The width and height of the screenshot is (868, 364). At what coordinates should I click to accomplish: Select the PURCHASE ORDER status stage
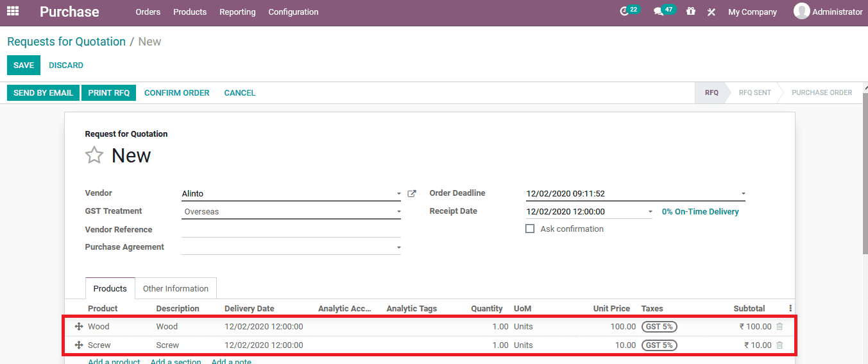[822, 92]
